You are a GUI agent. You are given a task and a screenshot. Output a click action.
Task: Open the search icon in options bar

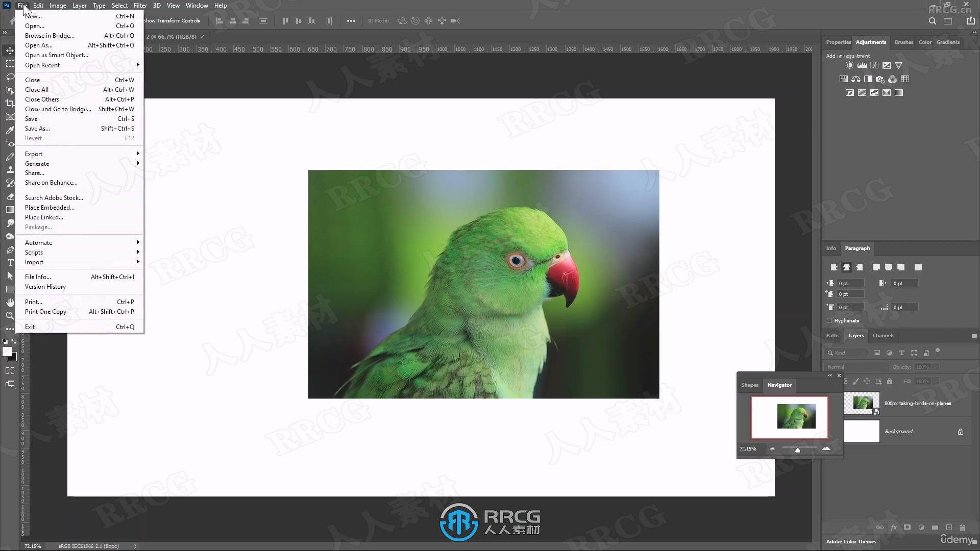point(933,21)
